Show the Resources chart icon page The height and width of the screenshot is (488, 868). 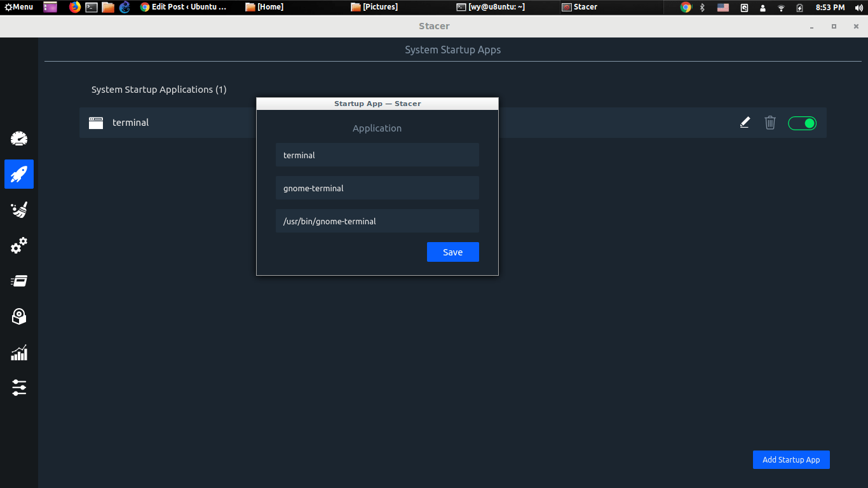(x=19, y=352)
